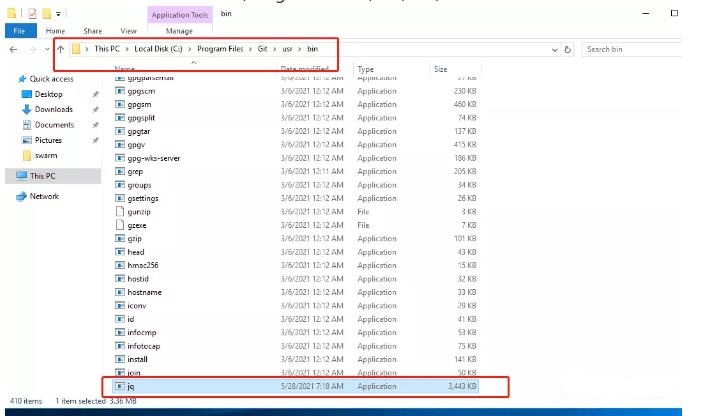
Task: Switch to the View ribbon tab
Action: (128, 31)
